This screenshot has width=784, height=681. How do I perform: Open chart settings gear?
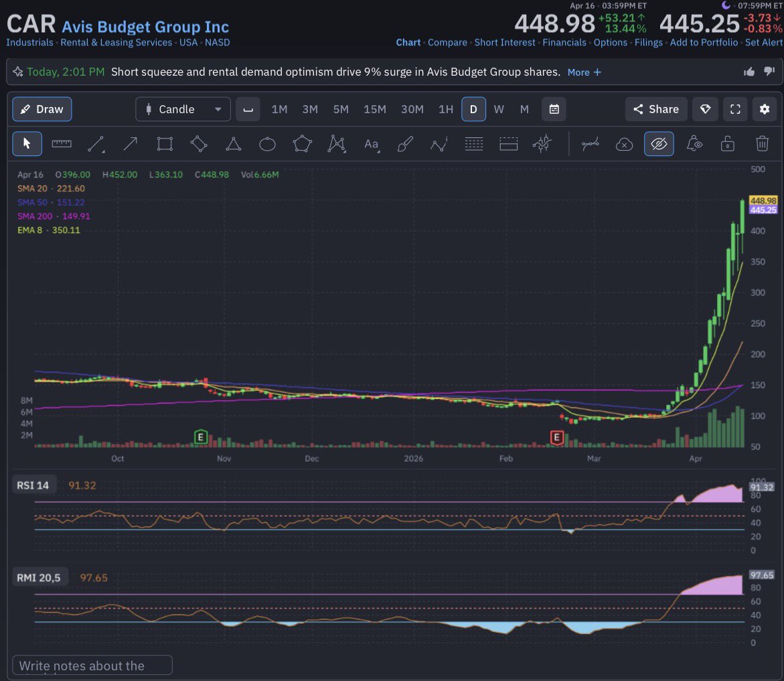765,109
